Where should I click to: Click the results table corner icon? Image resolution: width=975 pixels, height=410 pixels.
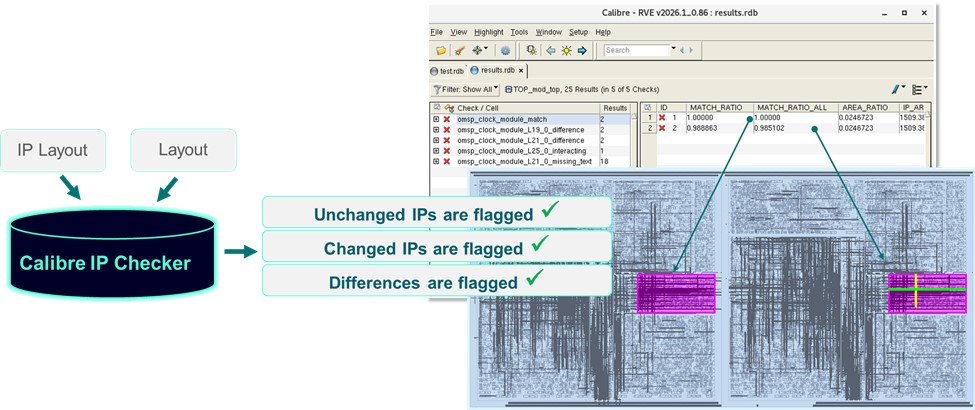(x=648, y=108)
